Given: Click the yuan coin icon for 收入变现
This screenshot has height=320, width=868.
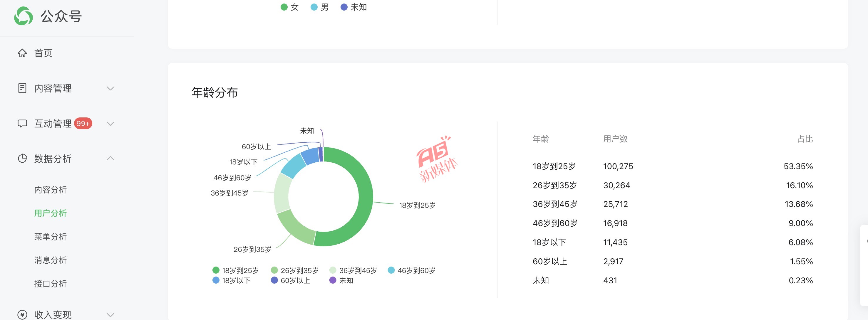Looking at the screenshot, I should [x=22, y=315].
